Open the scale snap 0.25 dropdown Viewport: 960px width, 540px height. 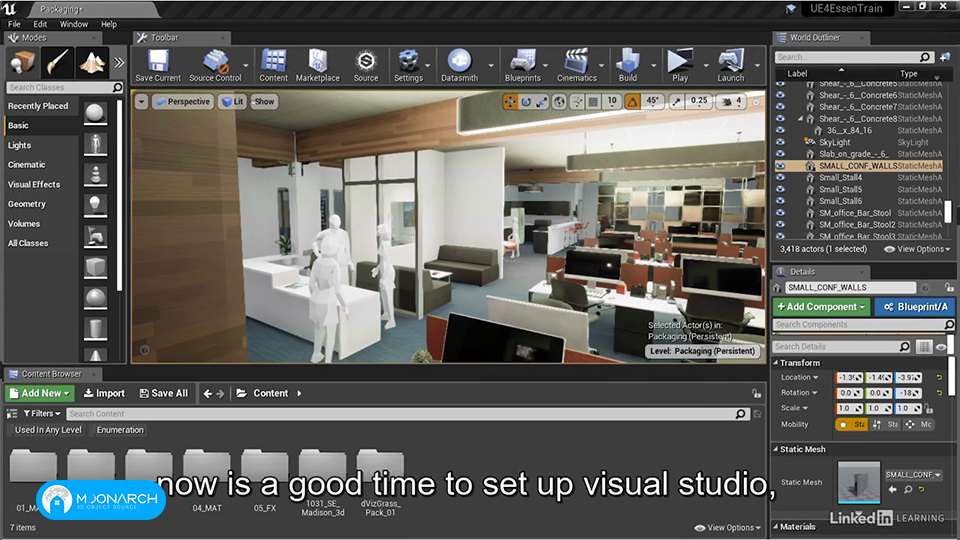(699, 101)
